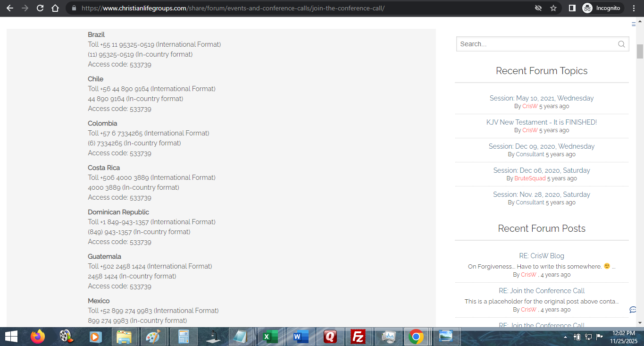Click the browser reload button
Screen dimensions: 644x346
tap(40, 8)
